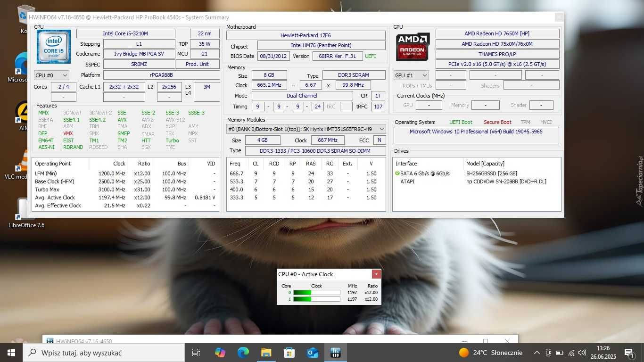Viewport: 644px width, 362px height.
Task: Click the Ivy Bridge-MB PGA SV codename field
Action: (x=139, y=54)
